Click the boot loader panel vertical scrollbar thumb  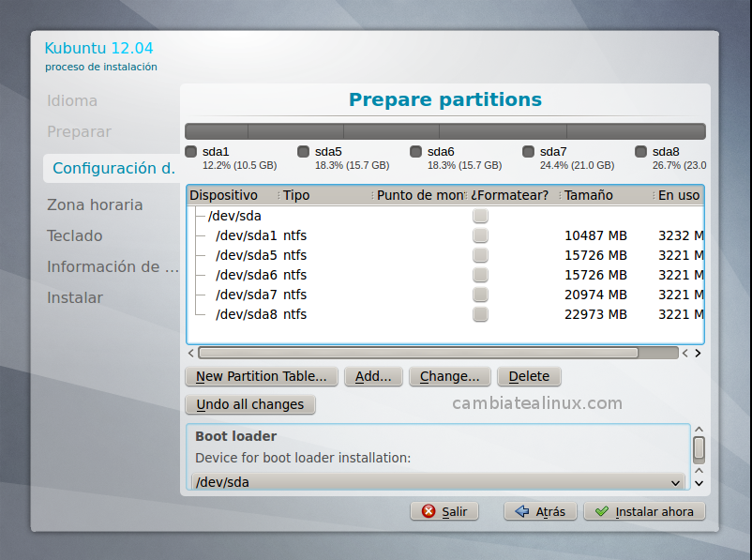click(699, 448)
